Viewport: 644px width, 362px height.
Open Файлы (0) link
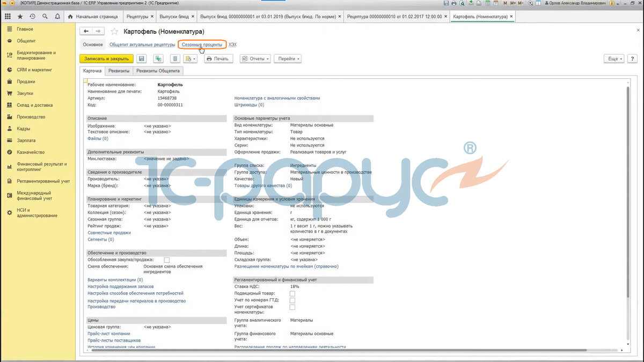tap(98, 138)
